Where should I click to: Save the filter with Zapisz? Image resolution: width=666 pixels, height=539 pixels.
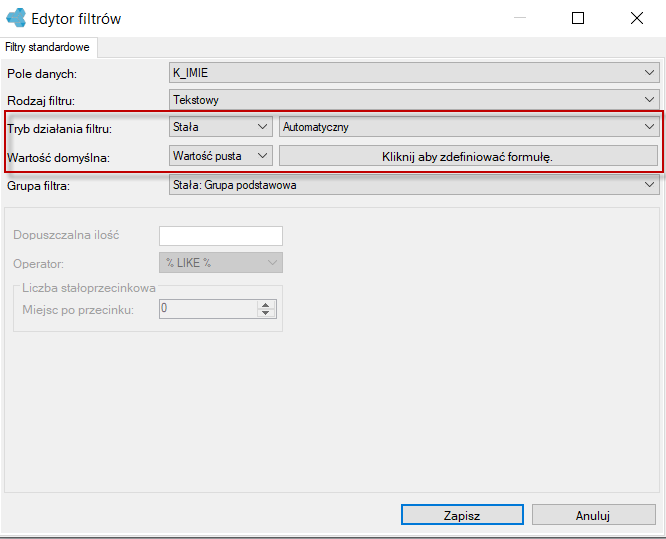click(462, 515)
